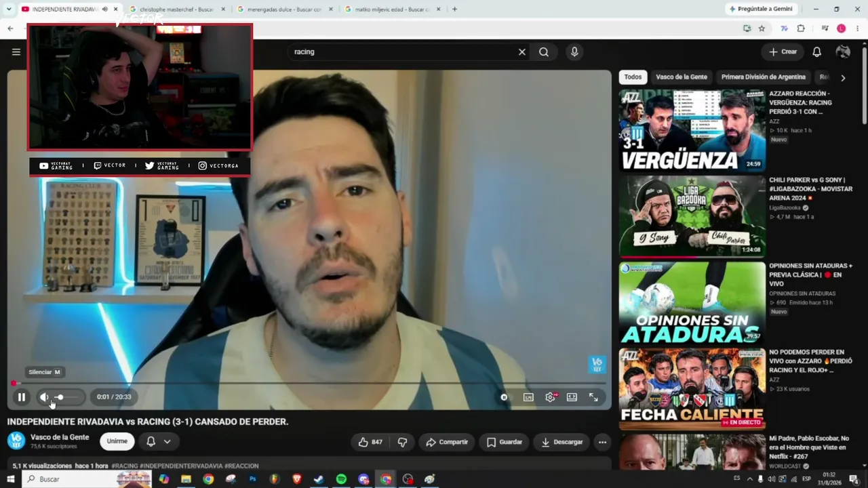Clear the 'racing' search text

[x=522, y=52]
